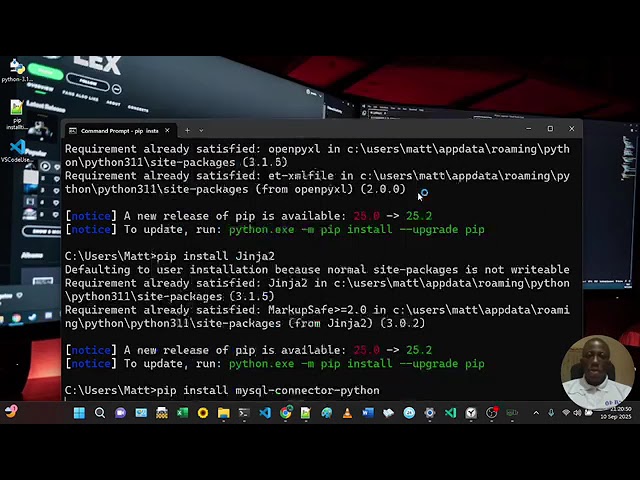Open the globe app in taskbar
The image size is (640, 480).
coord(327,413)
